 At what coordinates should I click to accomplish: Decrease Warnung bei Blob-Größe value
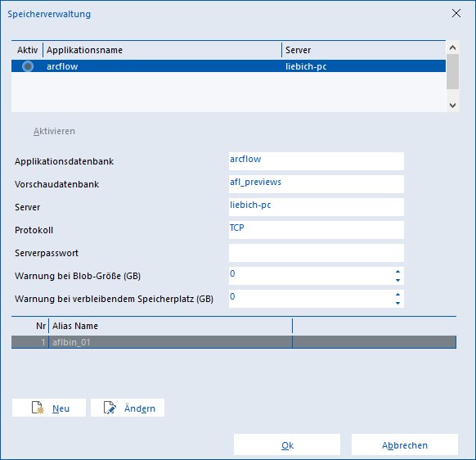tap(397, 280)
